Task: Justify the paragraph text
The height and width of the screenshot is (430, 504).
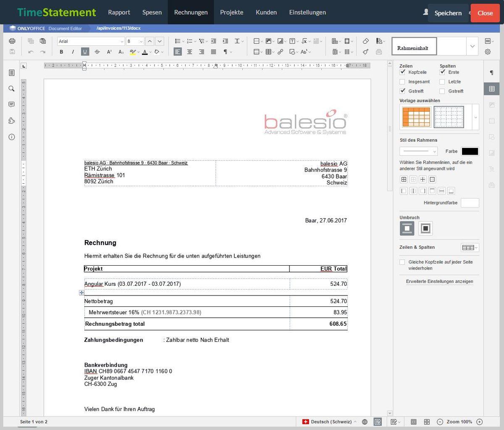Action: pos(213,52)
